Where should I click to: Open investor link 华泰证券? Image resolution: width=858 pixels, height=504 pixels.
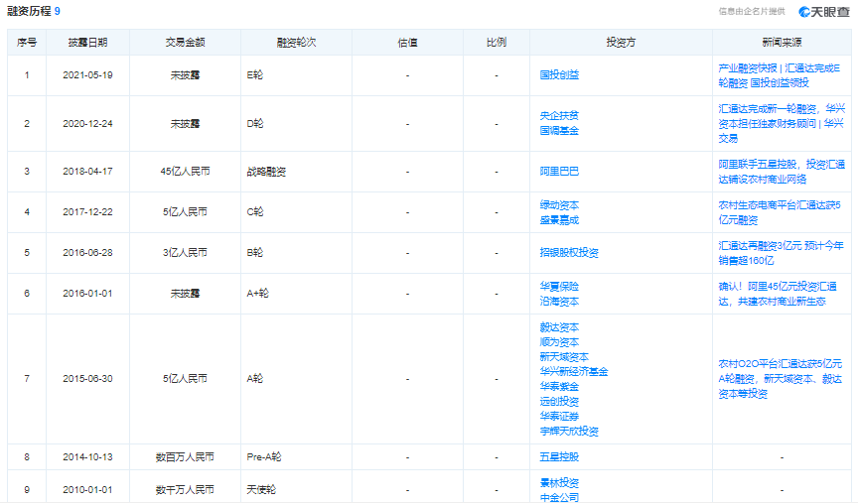pos(559,416)
